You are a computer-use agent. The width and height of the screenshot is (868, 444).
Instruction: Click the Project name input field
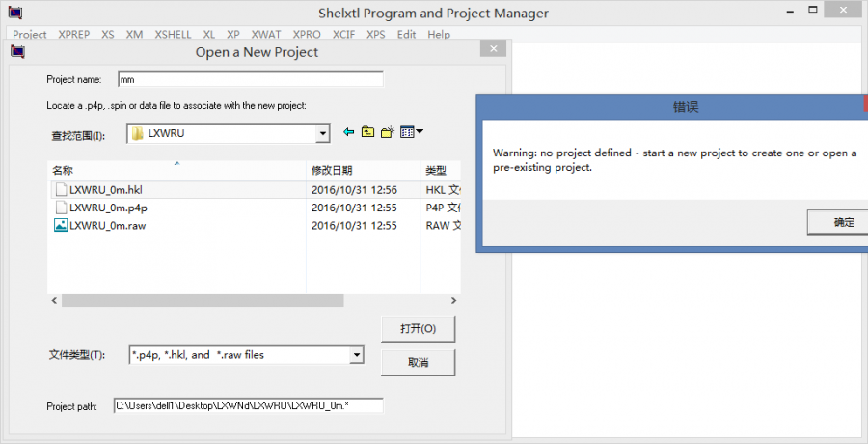[250, 79]
